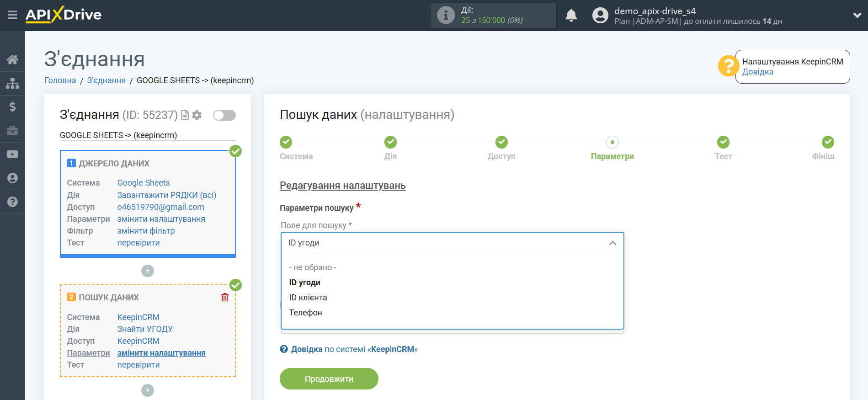Viewport: 868px width, 400px height.
Task: Click the demo_apix-drive_s4 username
Action: 655,11
